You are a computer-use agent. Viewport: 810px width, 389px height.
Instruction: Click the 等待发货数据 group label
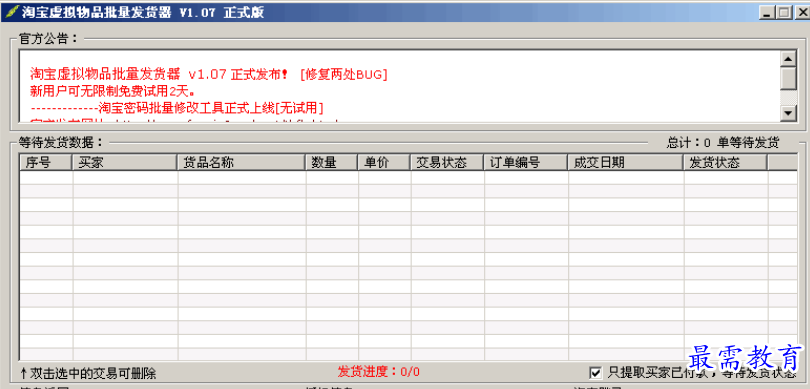pos(61,142)
